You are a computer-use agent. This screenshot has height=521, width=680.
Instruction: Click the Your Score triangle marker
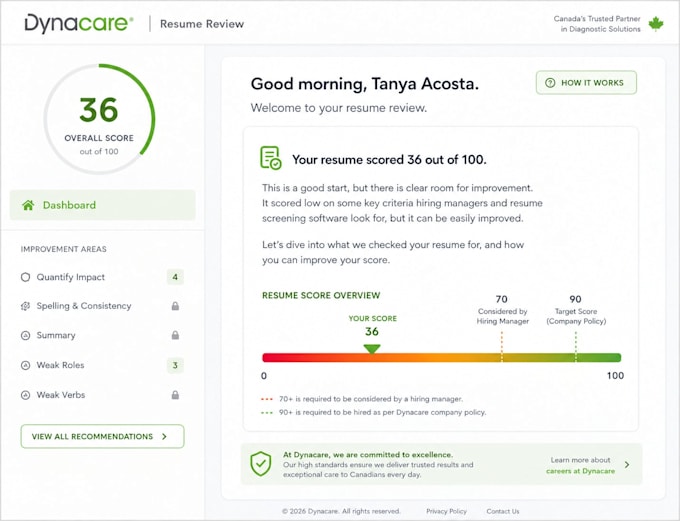[x=372, y=348]
